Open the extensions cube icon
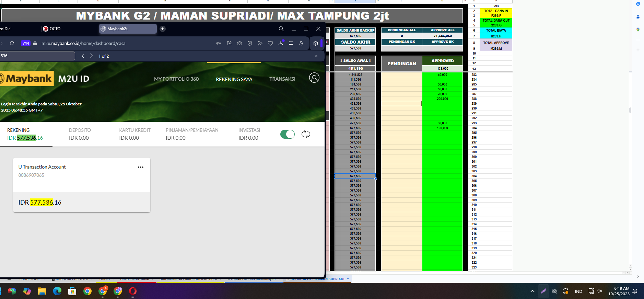The height and width of the screenshot is (299, 644). (x=316, y=43)
